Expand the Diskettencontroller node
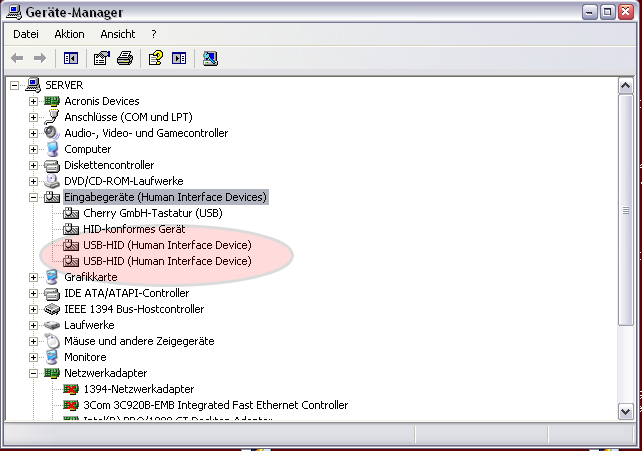Image resolution: width=642 pixels, height=451 pixels. 34,165
